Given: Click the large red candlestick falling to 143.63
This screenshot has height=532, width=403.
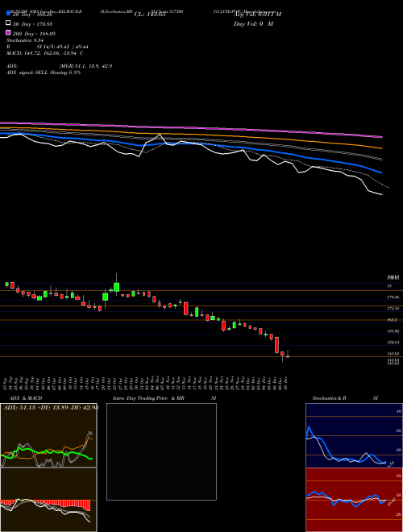Looking at the screenshot, I should click(276, 345).
